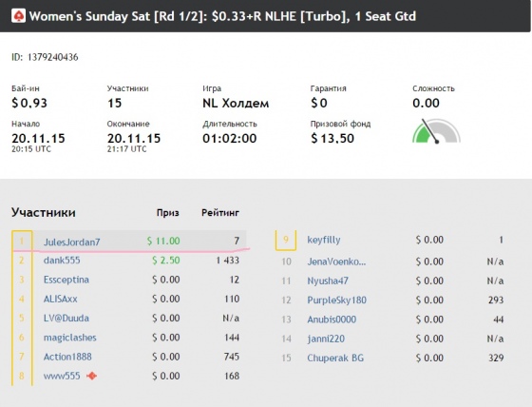This screenshot has width=532, height=407.
Task: Open dank555 player profile
Action: click(62, 261)
